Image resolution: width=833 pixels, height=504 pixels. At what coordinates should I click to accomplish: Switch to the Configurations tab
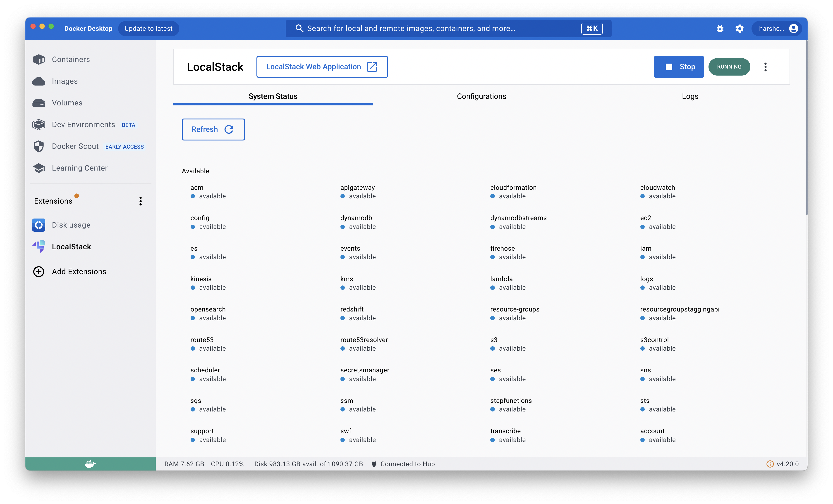[x=481, y=96]
